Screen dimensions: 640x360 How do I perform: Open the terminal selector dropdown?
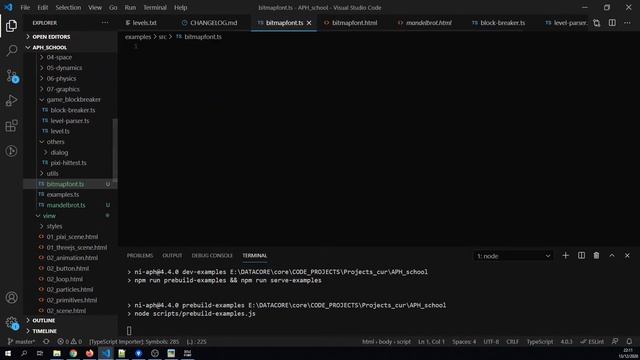(x=513, y=256)
